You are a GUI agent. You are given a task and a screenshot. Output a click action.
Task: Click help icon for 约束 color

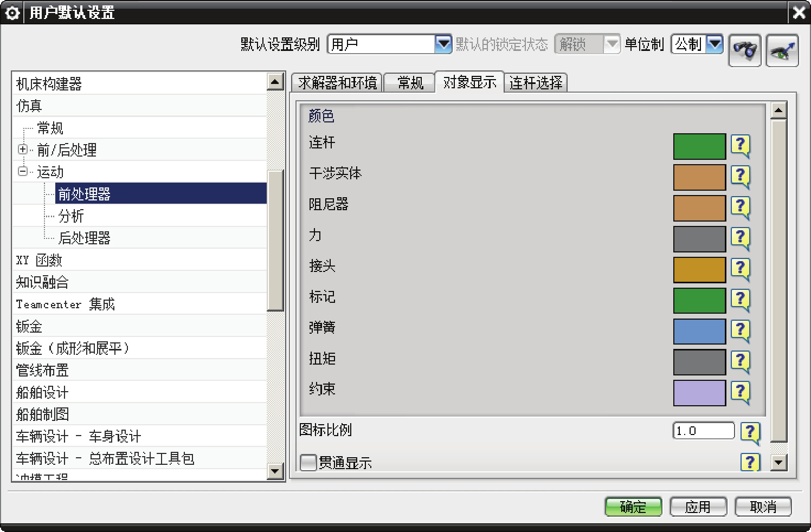tap(740, 392)
